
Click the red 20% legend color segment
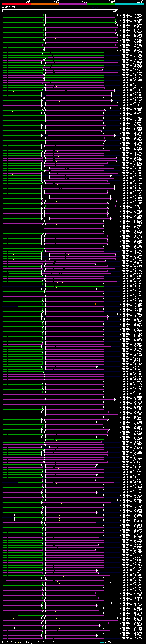[16, 4]
